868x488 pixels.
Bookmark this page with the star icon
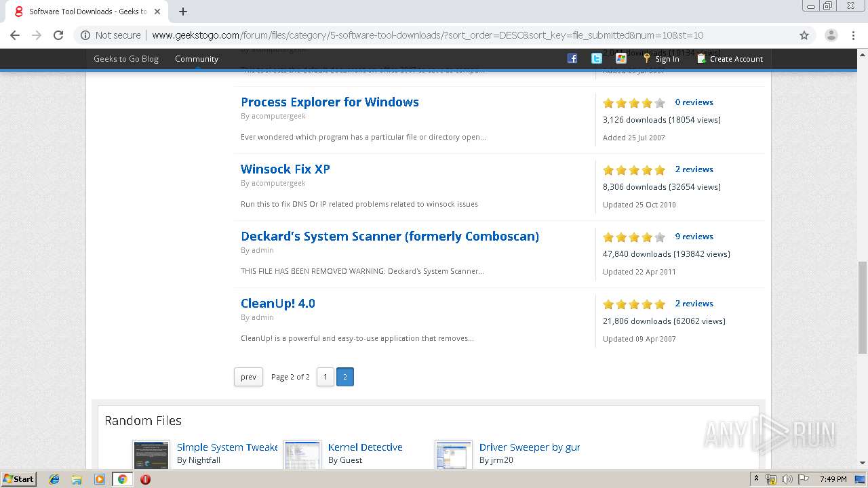804,35
